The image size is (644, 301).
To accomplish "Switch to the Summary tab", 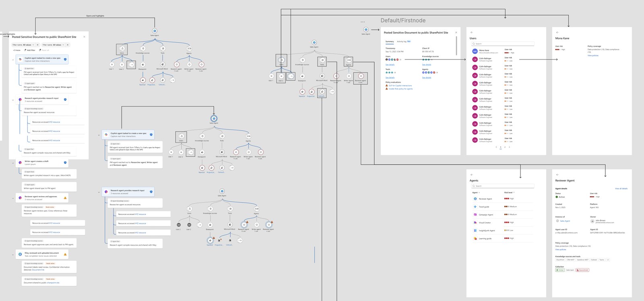I will (390, 41).
